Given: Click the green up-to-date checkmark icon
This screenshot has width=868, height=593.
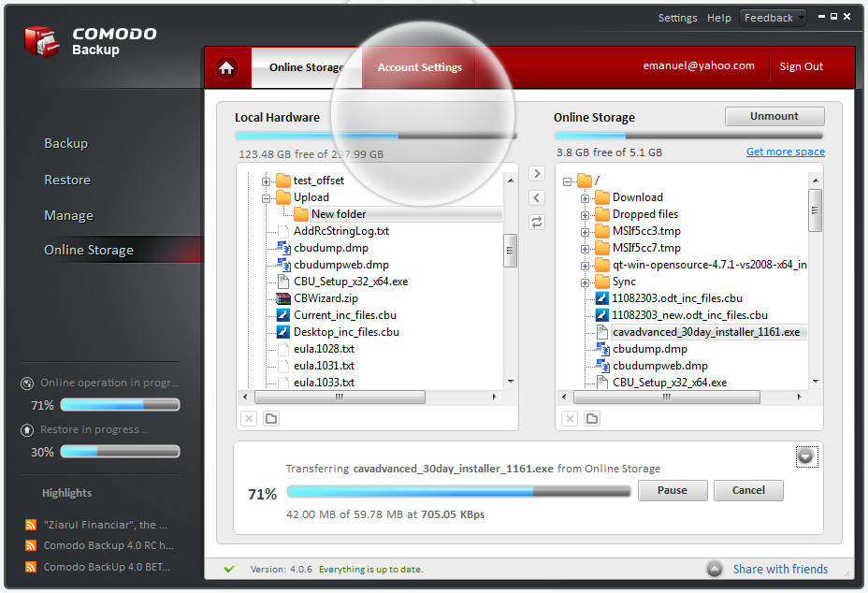Looking at the screenshot, I should tap(229, 569).
